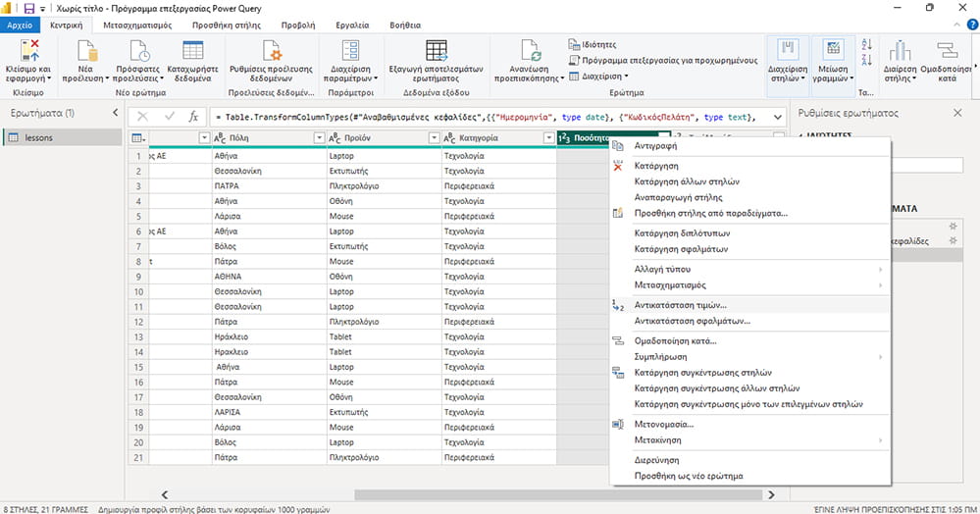The image size is (980, 514).
Task: Click the Προϊόν column type icon
Action: (x=335, y=137)
